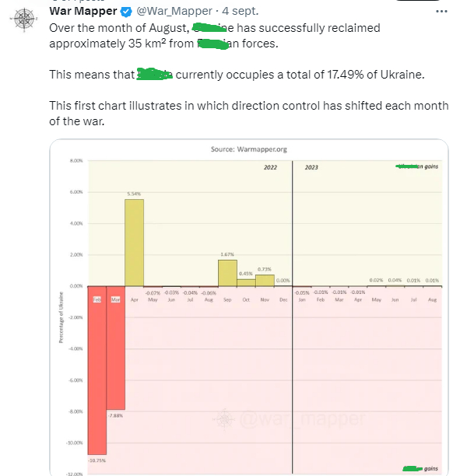
Task: Click the red March -7.88% bar
Action: (x=115, y=348)
